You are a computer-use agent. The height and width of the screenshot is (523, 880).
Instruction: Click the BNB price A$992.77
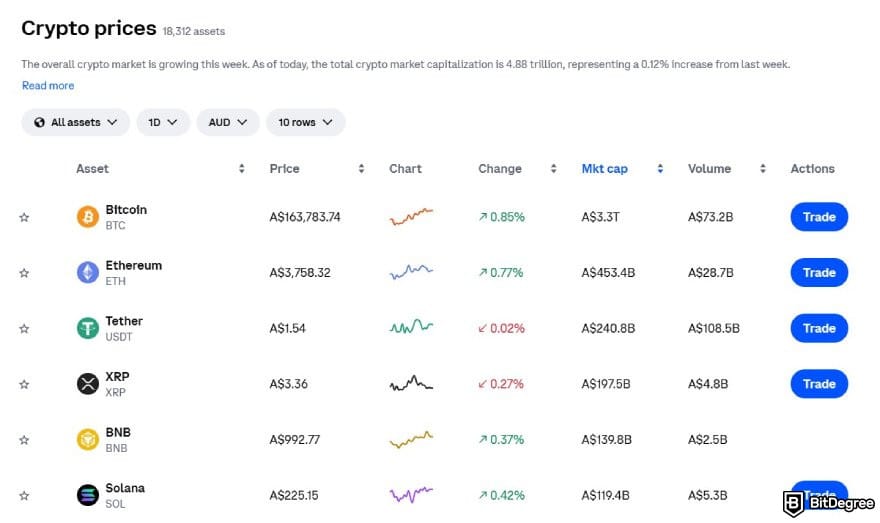(x=295, y=440)
